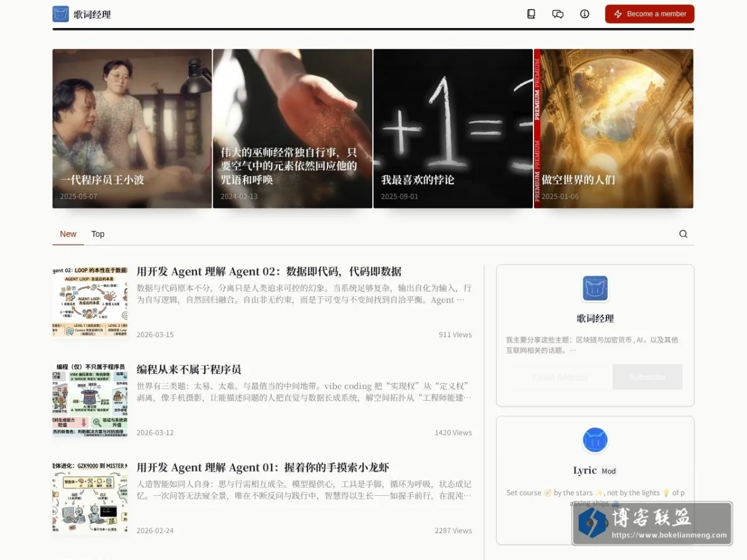This screenshot has height=560, width=747.
Task: Click excerpt beginning 数据与代码原本不分
Action: (x=304, y=294)
